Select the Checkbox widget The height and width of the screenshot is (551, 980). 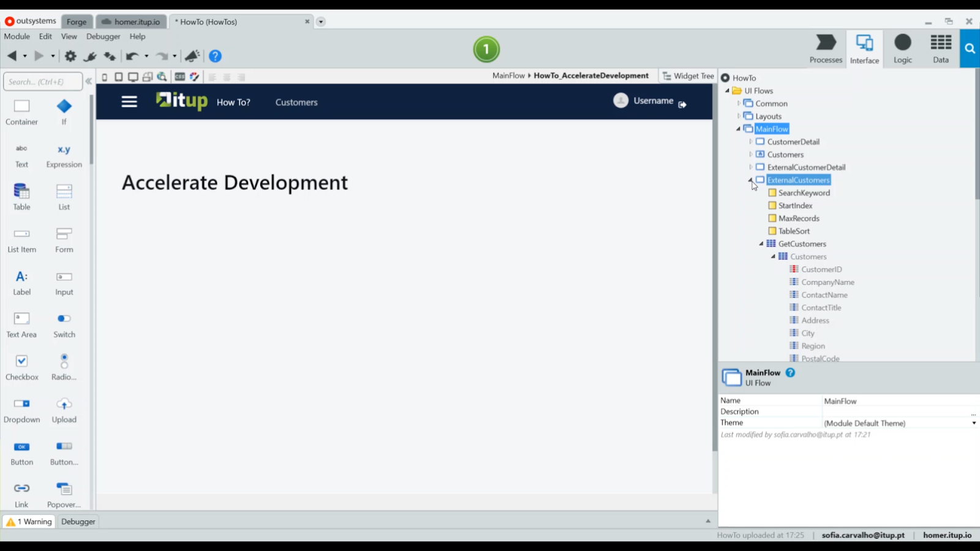(22, 367)
